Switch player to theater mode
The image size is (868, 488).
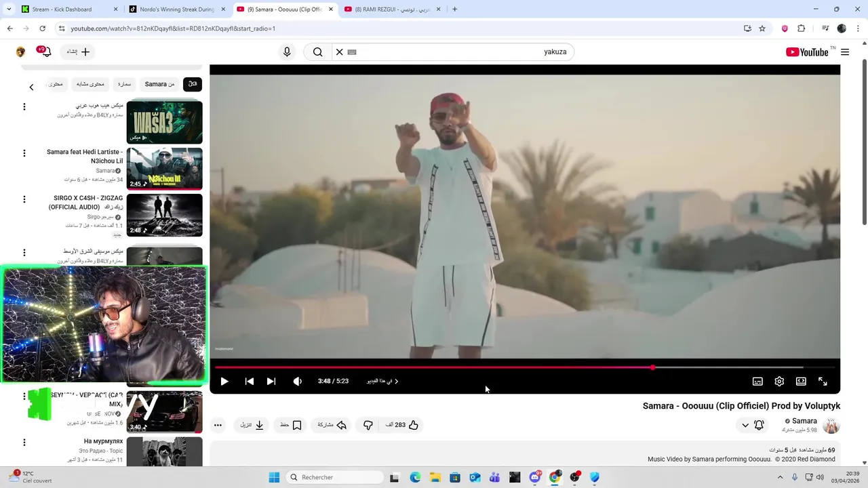801,382
